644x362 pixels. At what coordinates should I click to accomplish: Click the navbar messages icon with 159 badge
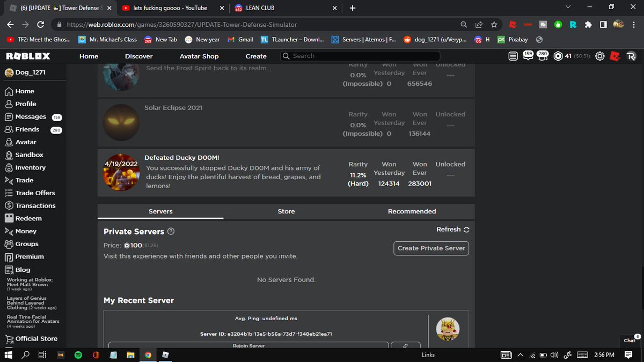(527, 56)
